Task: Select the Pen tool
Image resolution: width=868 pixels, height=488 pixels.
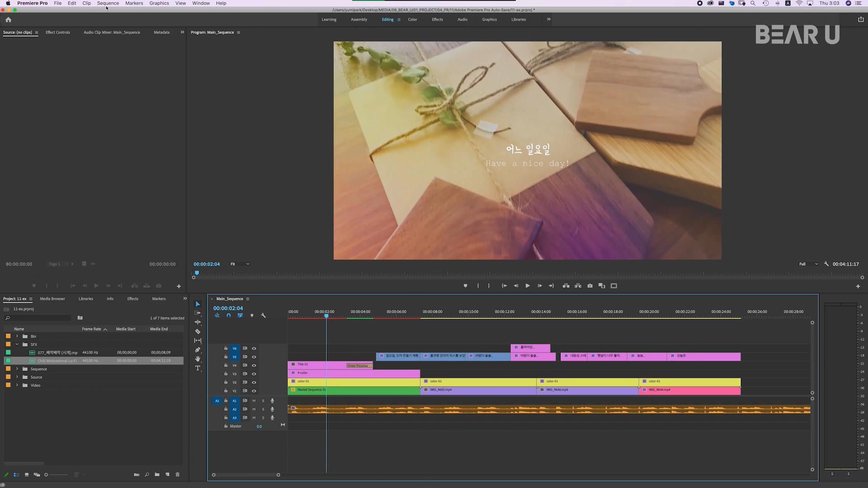Action: pyautogui.click(x=198, y=350)
